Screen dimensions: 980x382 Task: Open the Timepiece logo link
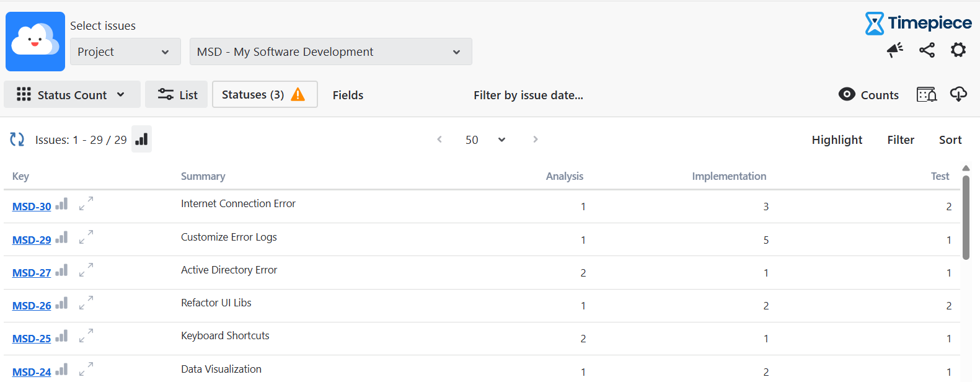point(918,23)
